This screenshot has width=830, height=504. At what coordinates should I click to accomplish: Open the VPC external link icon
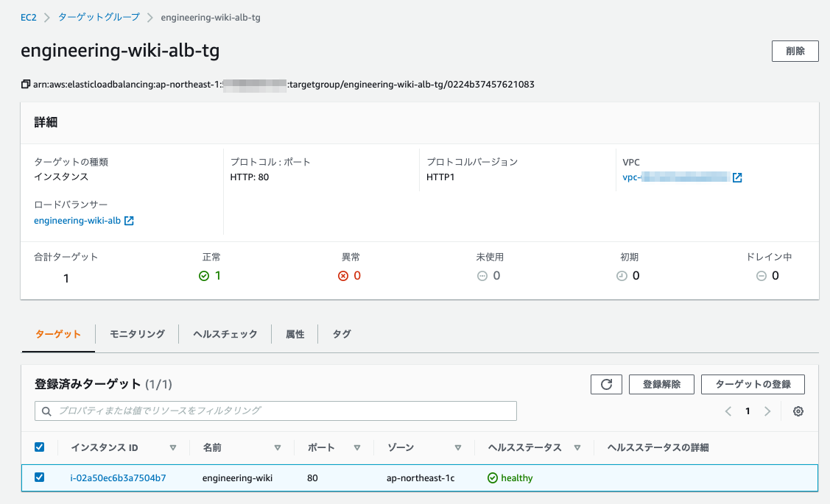[x=737, y=178]
